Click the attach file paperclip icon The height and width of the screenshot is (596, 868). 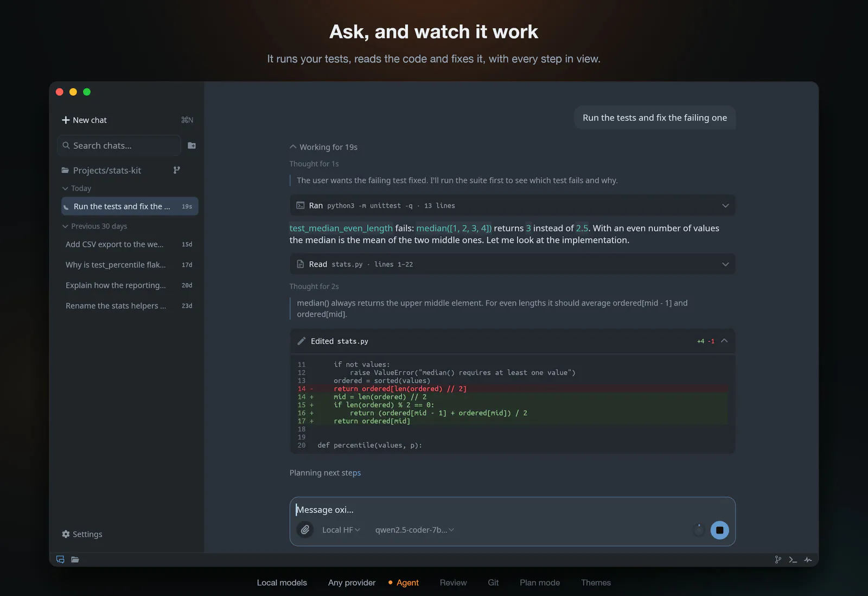point(305,530)
